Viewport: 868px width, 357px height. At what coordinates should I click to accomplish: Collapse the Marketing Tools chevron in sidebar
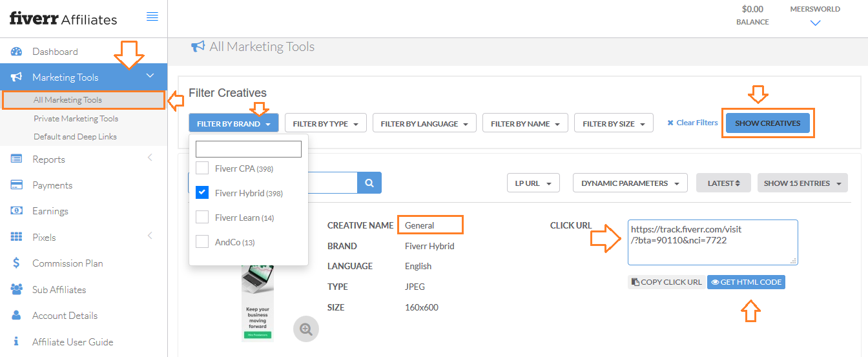pos(150,76)
